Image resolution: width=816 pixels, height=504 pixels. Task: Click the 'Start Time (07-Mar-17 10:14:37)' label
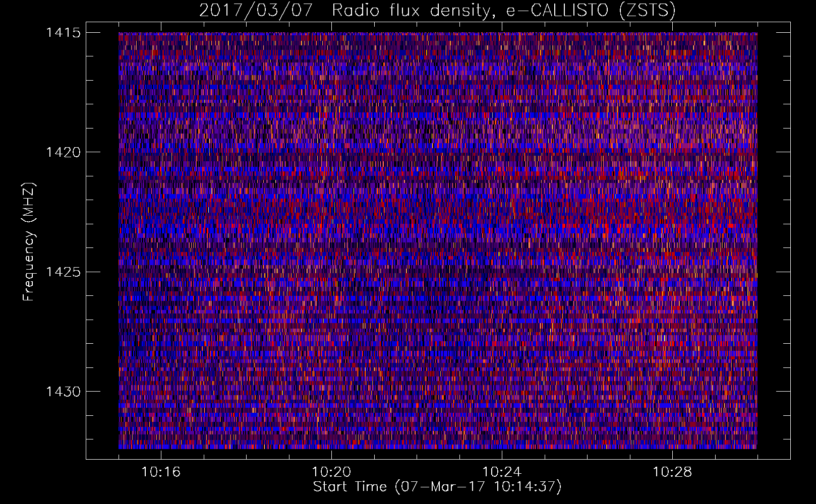tap(437, 487)
